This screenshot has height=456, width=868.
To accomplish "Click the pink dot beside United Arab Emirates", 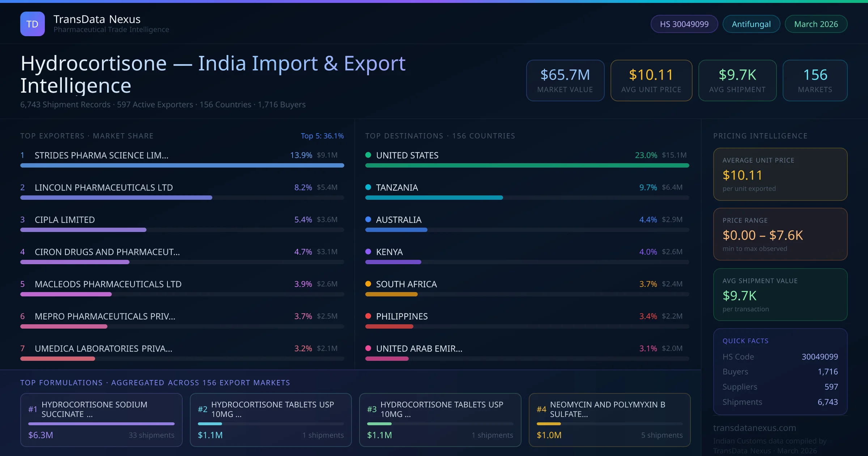I will click(368, 349).
